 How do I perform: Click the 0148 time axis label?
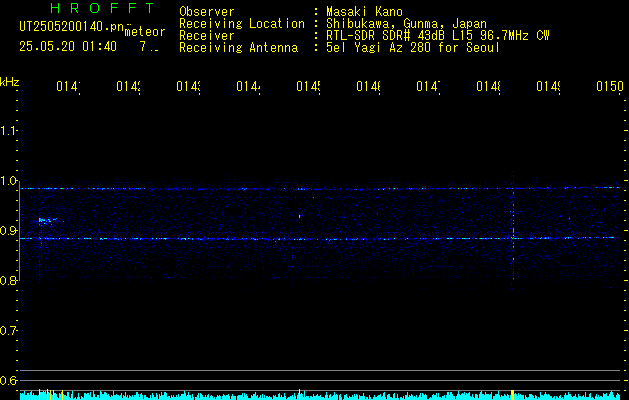tap(488, 86)
